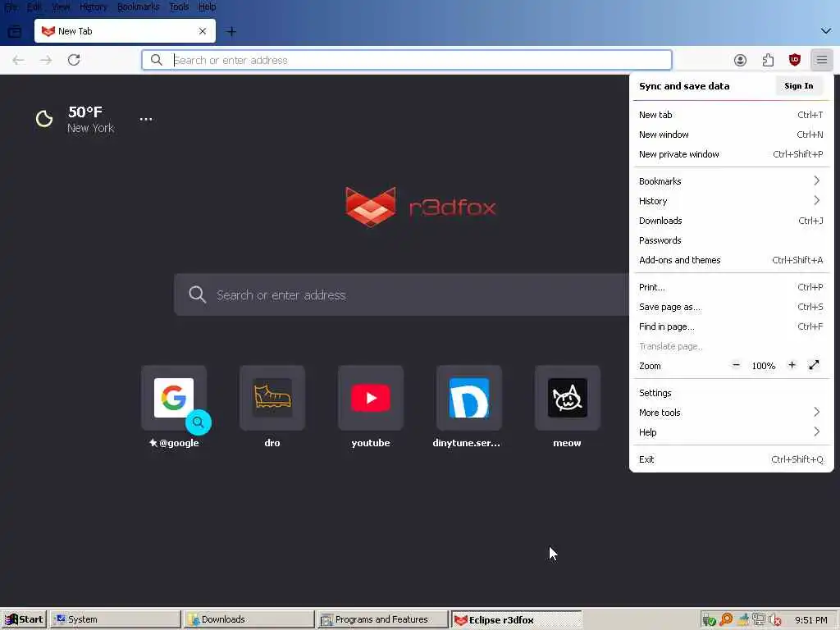Screen dimensions: 840x630
Task: Click the Windows Start button
Action: [24, 619]
